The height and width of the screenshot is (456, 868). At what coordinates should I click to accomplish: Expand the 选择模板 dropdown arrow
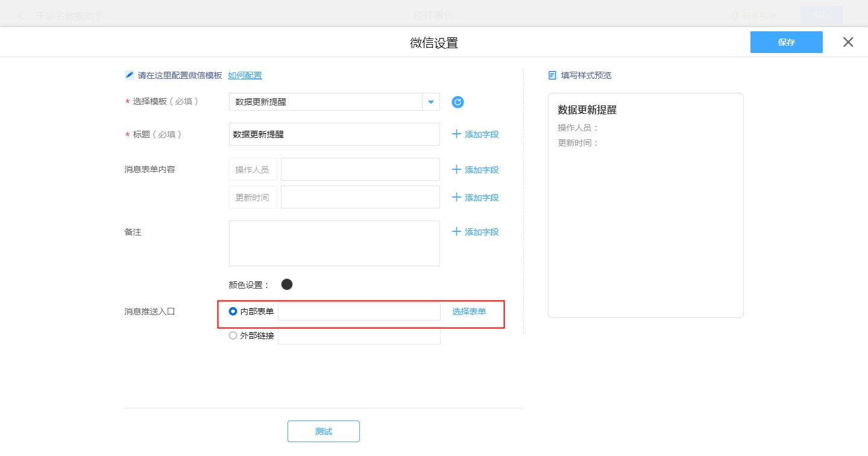pyautogui.click(x=431, y=102)
